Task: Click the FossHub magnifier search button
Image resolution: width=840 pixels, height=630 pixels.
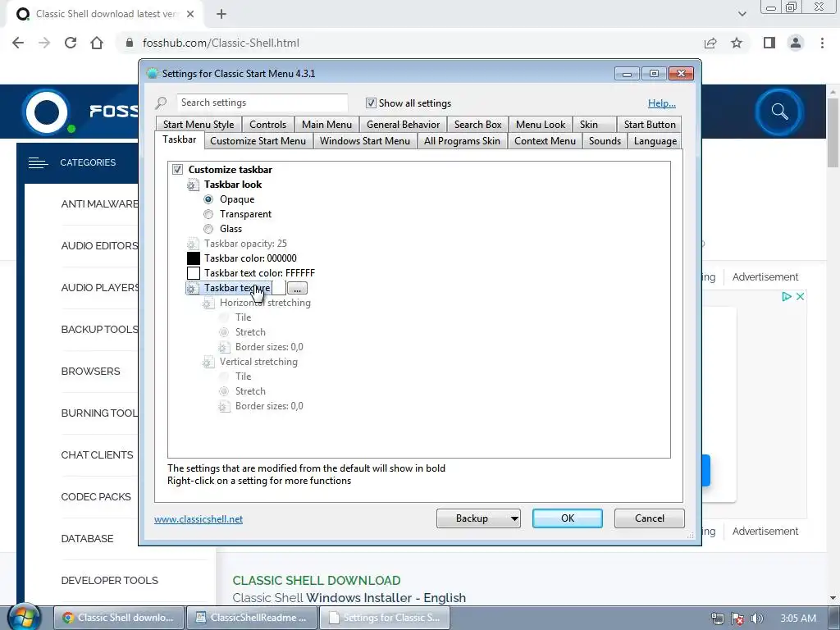Action: 779,112
